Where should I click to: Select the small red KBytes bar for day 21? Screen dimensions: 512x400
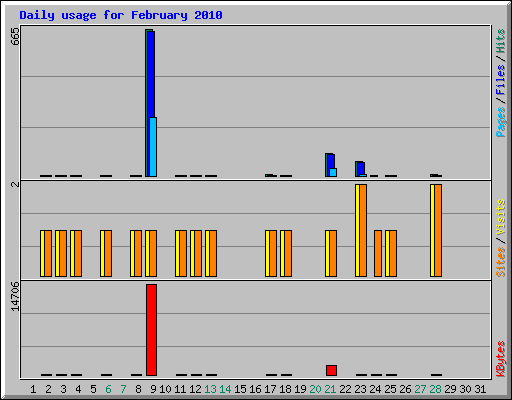coord(331,370)
